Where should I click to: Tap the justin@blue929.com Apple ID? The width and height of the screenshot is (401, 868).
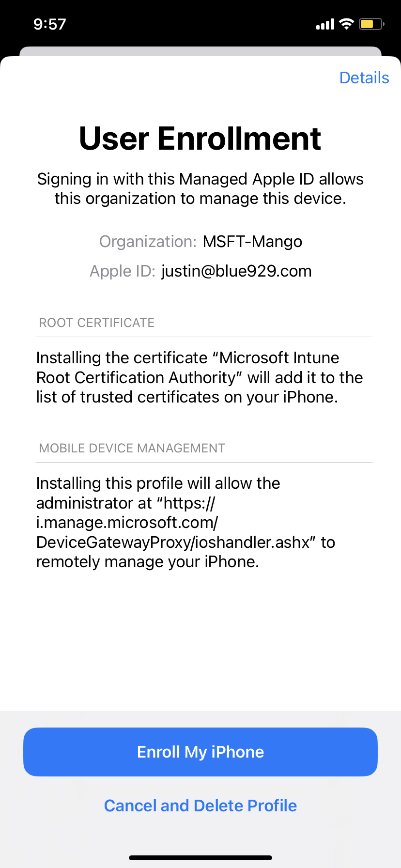236,271
